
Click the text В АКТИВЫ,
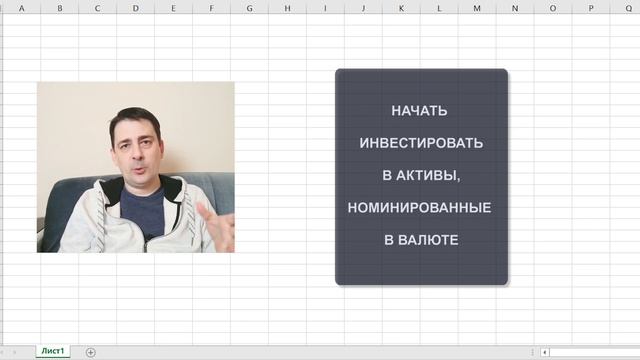[421, 175]
